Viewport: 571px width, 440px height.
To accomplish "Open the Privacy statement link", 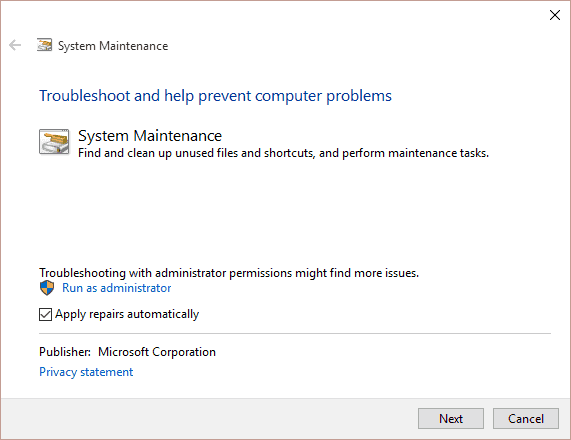I will 86,372.
